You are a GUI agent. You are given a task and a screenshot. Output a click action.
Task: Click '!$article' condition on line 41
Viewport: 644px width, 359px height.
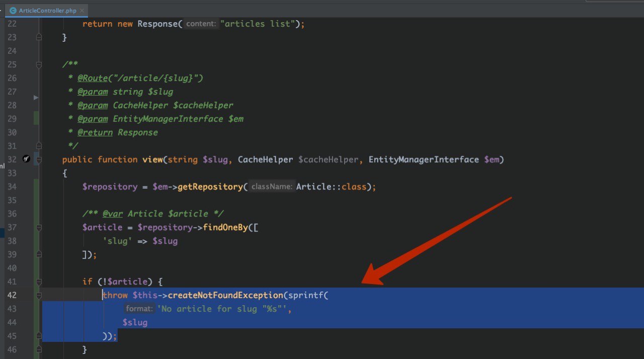pos(125,281)
